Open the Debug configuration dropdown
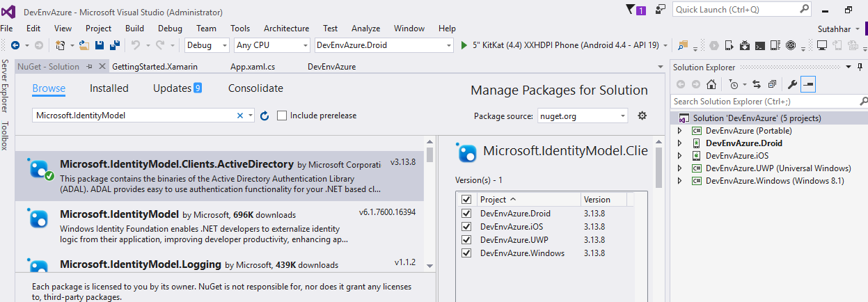This screenshot has width=868, height=302. [207, 45]
